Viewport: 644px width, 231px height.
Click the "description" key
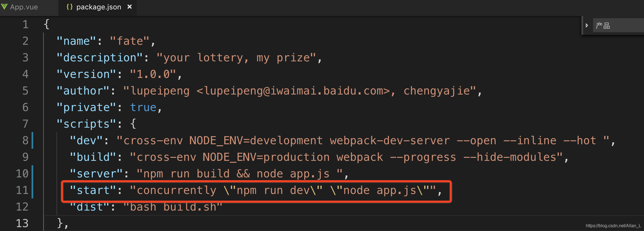pos(100,58)
